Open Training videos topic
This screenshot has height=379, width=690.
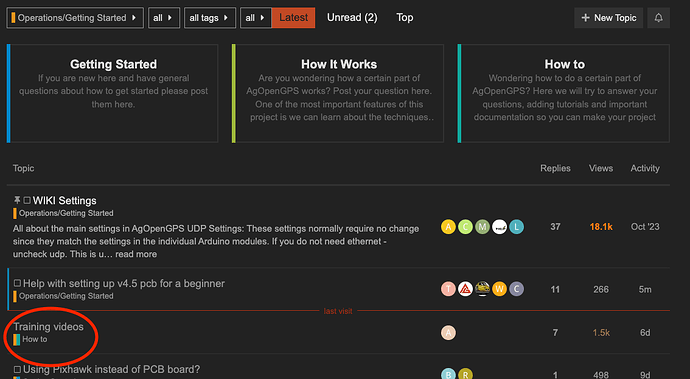tap(48, 327)
